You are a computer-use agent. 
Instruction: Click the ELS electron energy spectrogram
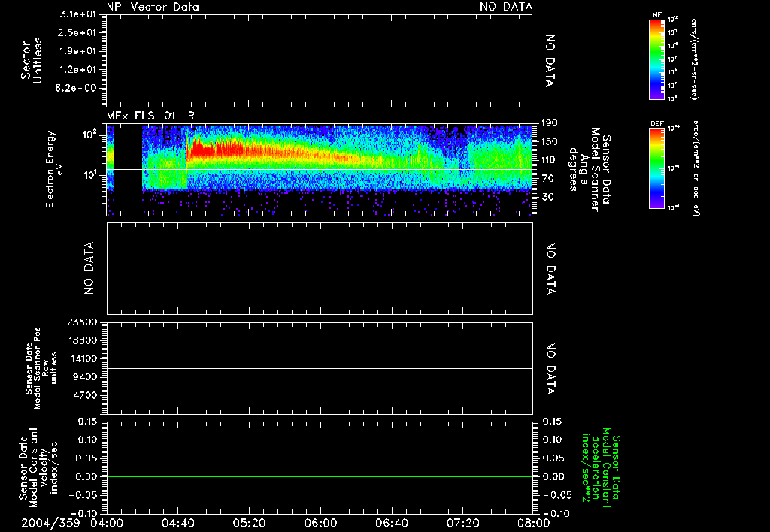(x=319, y=170)
